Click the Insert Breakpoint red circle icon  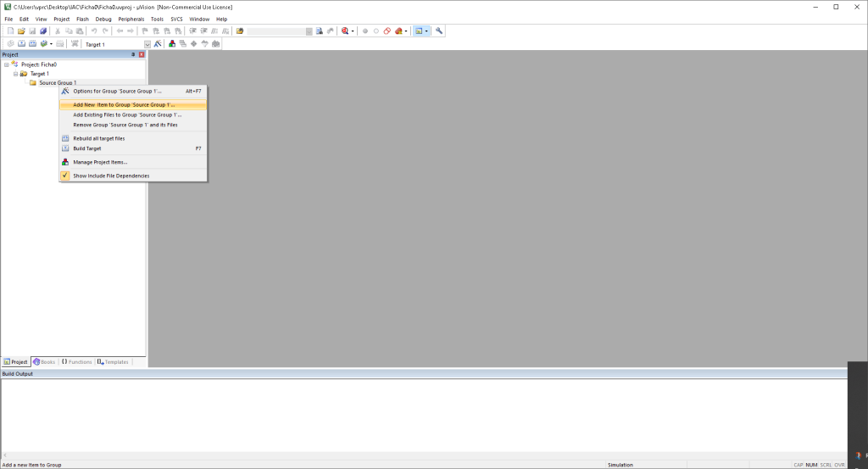(x=365, y=31)
